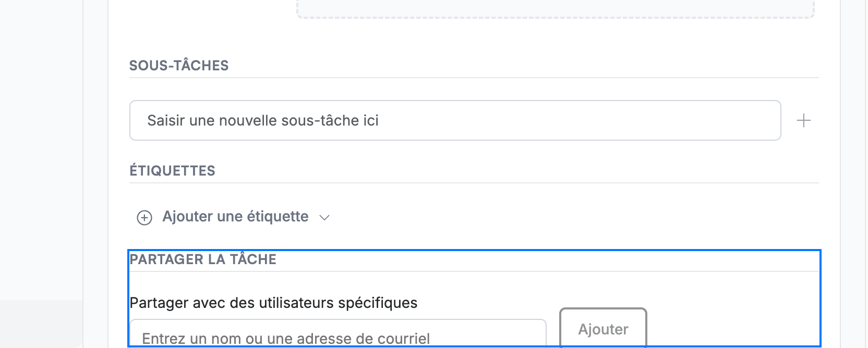Click the plus icon to add subtask

[x=804, y=121]
